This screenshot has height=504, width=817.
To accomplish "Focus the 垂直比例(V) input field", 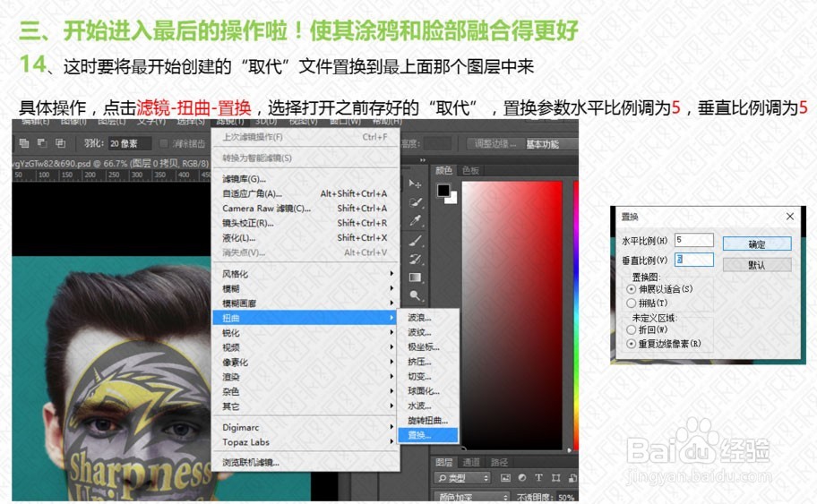I will [x=694, y=260].
